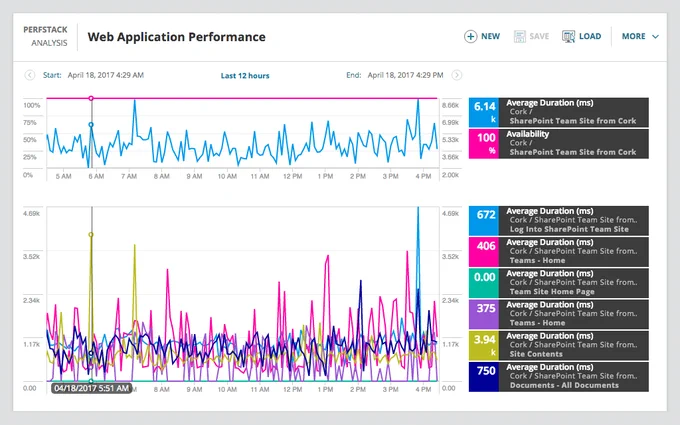680x425 pixels.
Task: Click magenta availability marker on top chart cursor
Action: click(91, 98)
